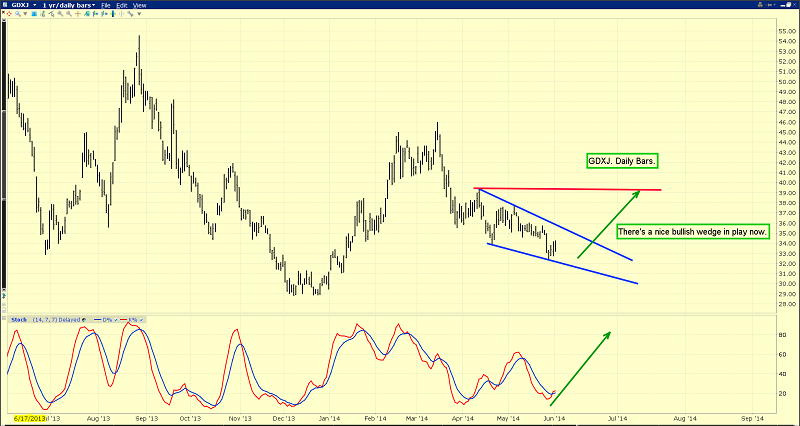This screenshot has height=426, width=800.
Task: Click the 80 stochastic scale label
Action: [782, 335]
